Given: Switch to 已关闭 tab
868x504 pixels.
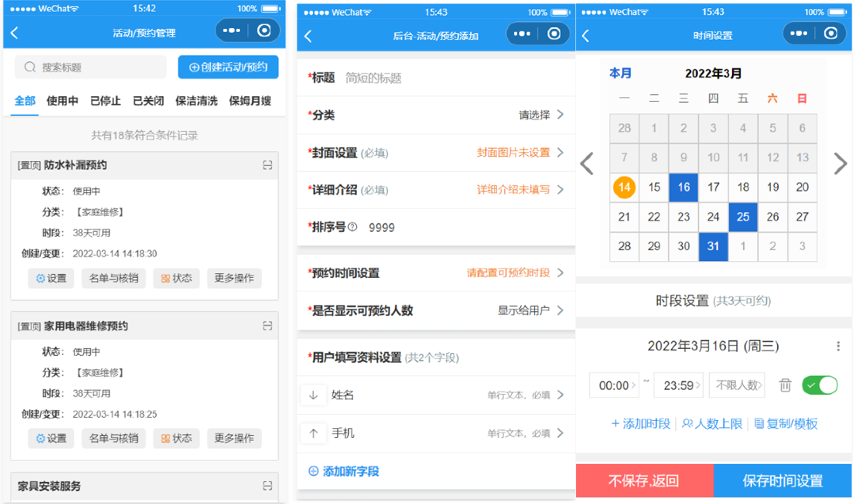Looking at the screenshot, I should point(148,101).
